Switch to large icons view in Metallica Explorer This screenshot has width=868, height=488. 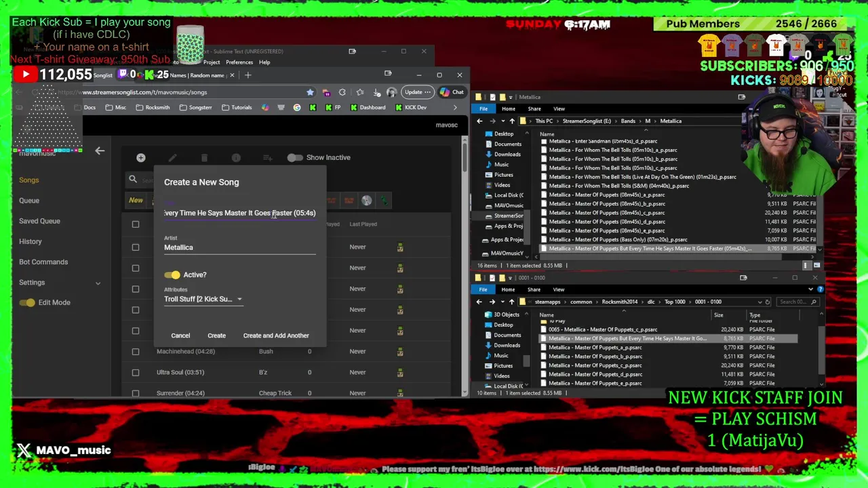point(816,266)
